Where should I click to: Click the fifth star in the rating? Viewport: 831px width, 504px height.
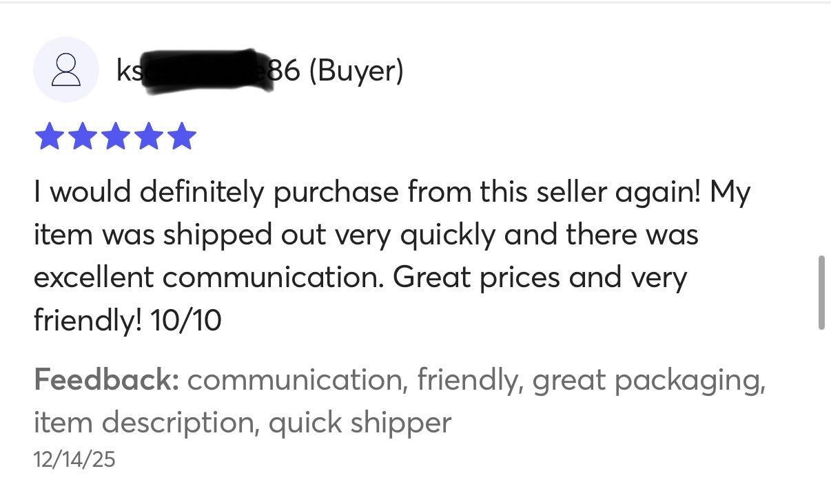182,136
